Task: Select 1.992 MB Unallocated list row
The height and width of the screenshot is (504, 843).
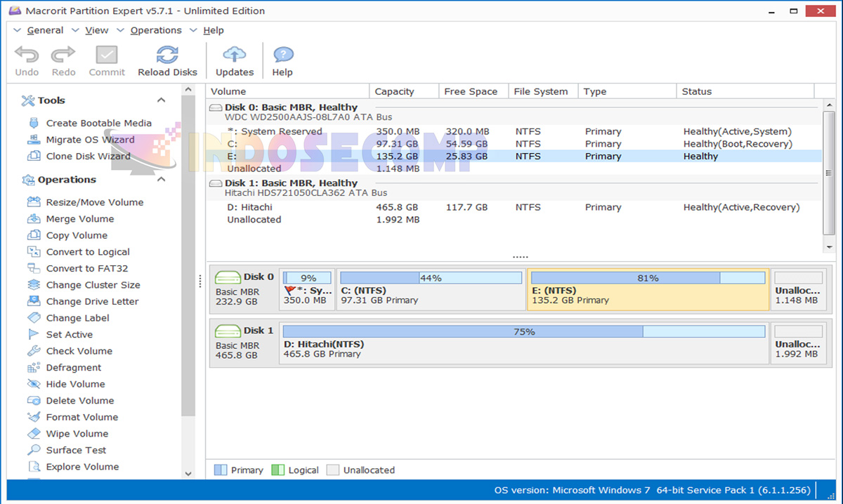Action: [x=514, y=220]
